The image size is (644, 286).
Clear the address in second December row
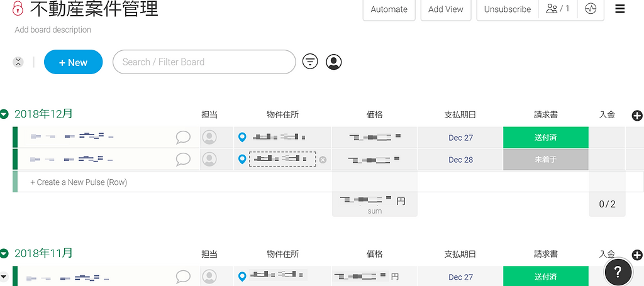pyautogui.click(x=323, y=160)
